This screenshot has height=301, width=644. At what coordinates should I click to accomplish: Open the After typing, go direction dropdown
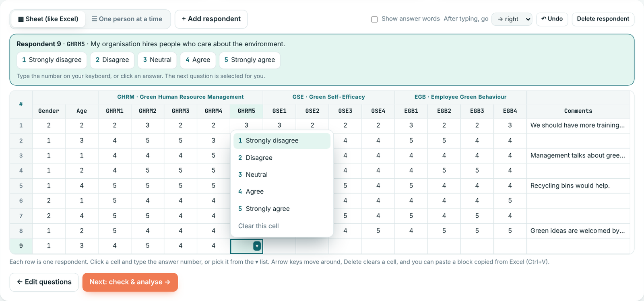[x=512, y=19]
